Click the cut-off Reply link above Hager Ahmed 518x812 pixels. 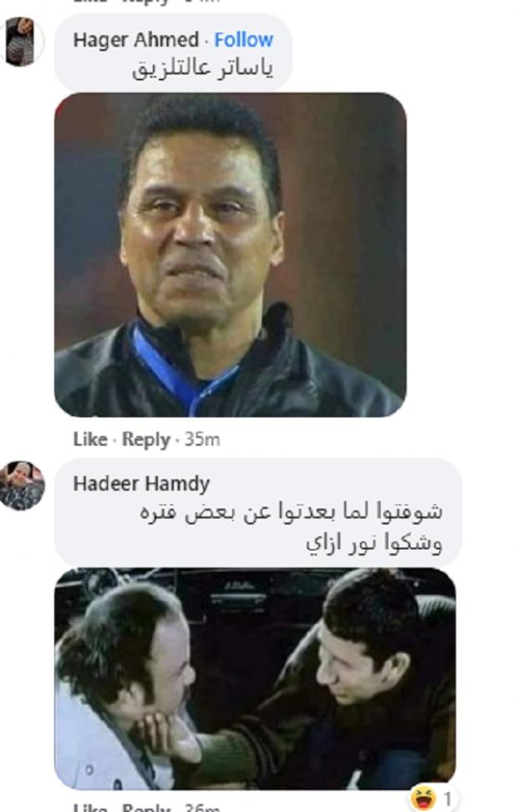146,2
